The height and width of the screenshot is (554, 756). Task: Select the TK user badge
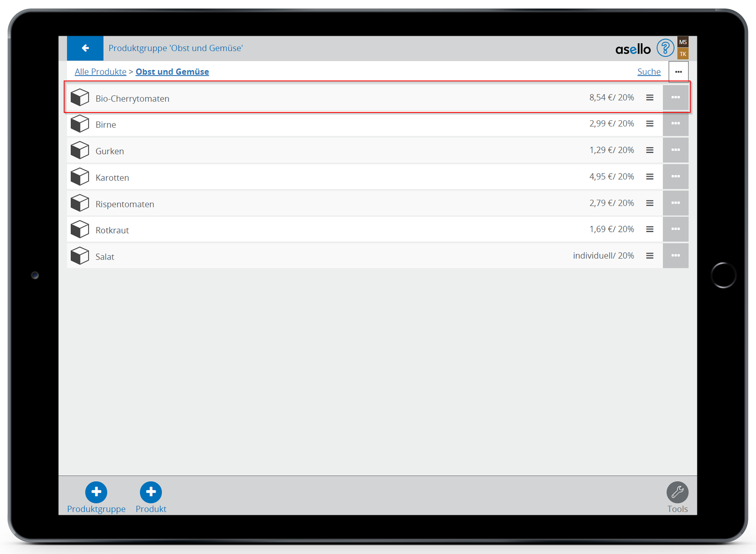coord(683,54)
